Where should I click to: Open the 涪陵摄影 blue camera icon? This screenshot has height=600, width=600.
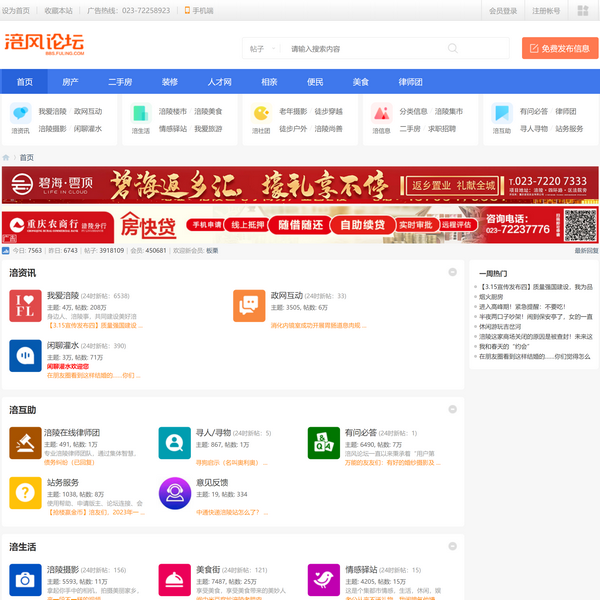point(25,580)
